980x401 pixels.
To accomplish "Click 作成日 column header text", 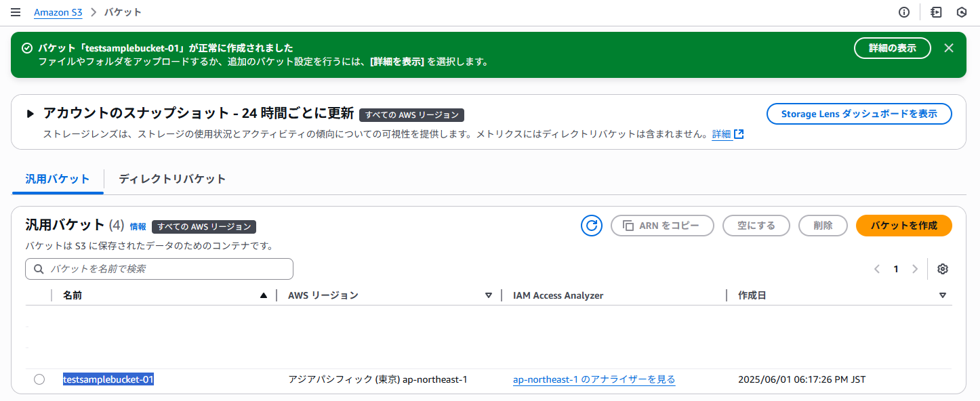I will click(x=752, y=295).
